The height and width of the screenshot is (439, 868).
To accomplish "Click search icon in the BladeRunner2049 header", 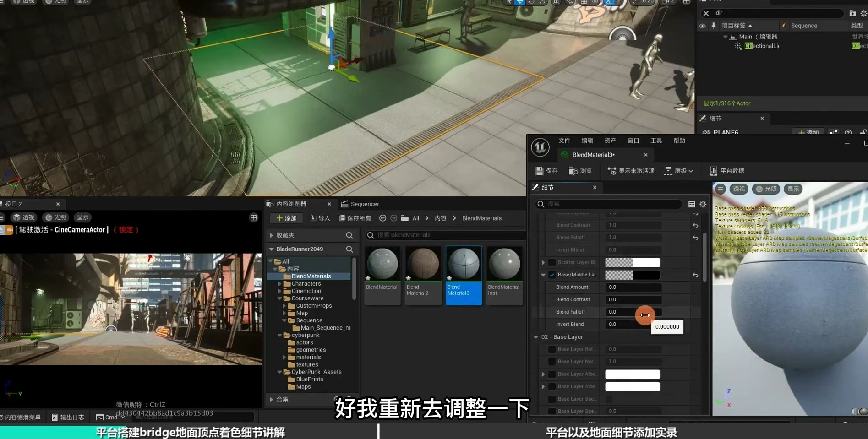I will point(349,249).
